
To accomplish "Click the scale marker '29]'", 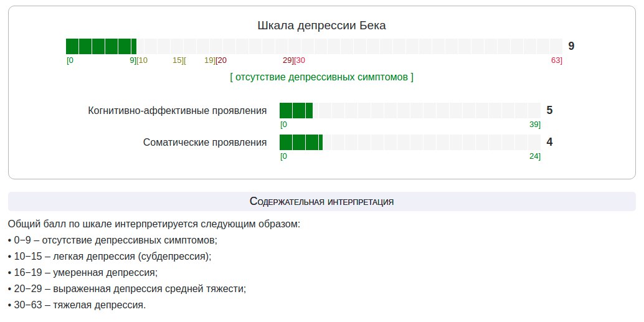I will [288, 60].
